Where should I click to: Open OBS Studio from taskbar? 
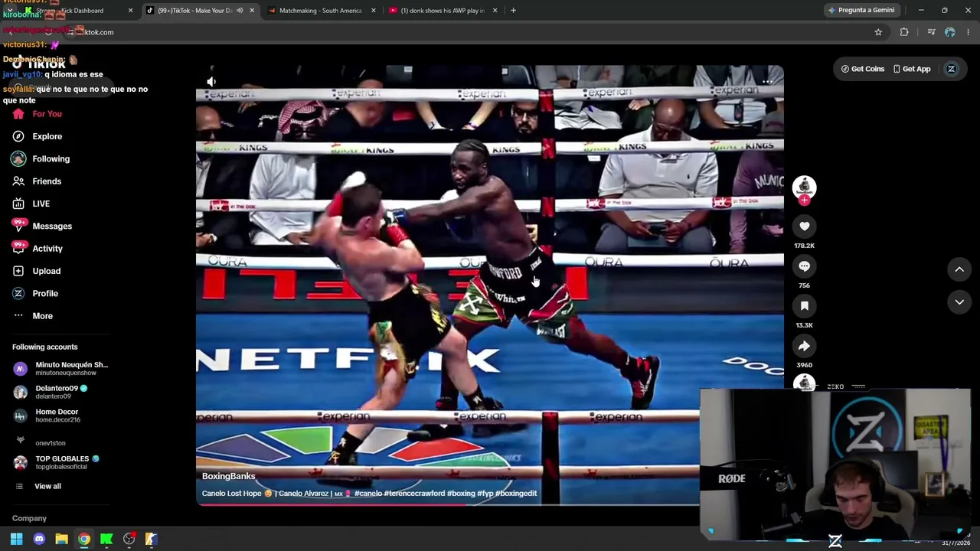coord(129,540)
